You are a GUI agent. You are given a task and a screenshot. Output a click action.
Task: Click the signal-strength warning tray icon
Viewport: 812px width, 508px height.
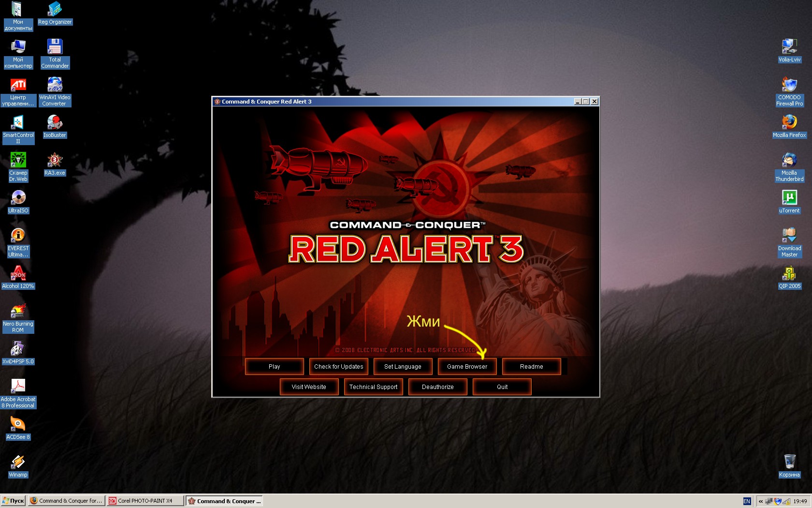coord(786,501)
